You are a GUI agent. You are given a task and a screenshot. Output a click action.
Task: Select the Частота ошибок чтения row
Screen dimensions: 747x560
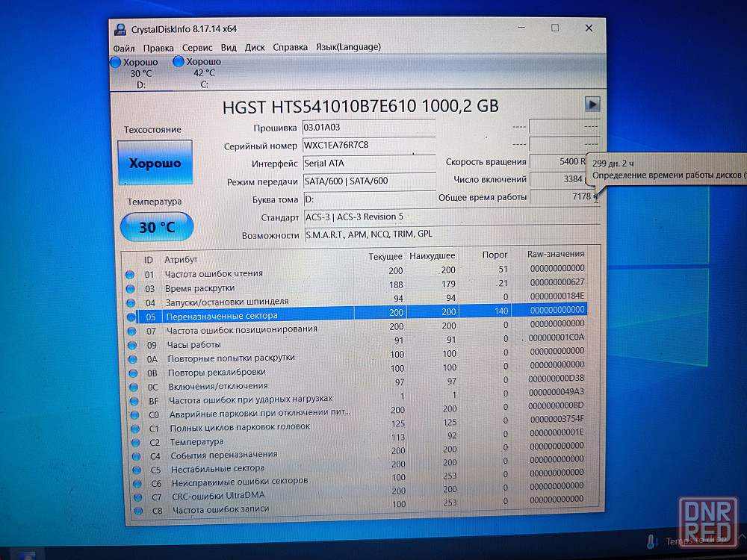pyautogui.click(x=355, y=272)
